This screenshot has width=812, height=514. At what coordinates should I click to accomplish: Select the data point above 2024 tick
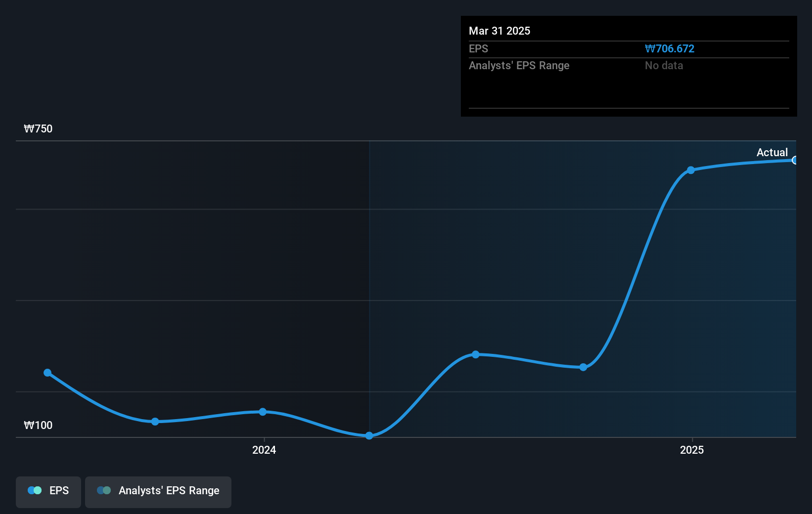point(263,412)
